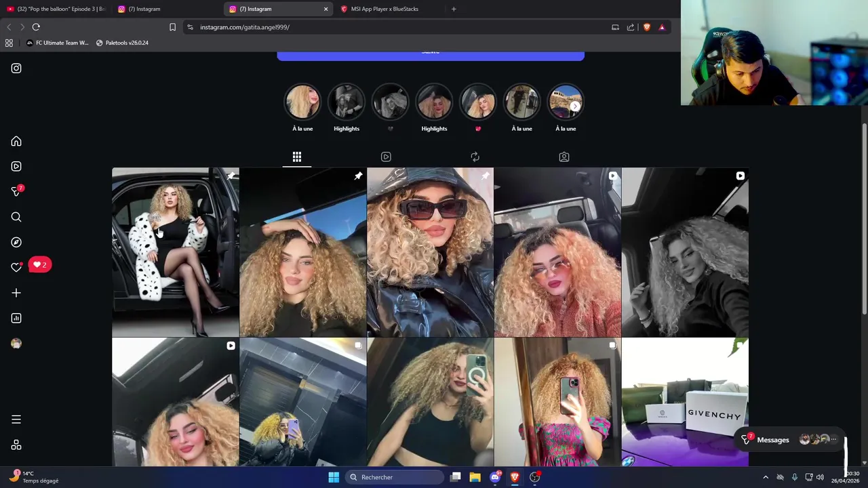The height and width of the screenshot is (488, 868).
Task: Open the black heart story highlight
Action: click(x=390, y=102)
